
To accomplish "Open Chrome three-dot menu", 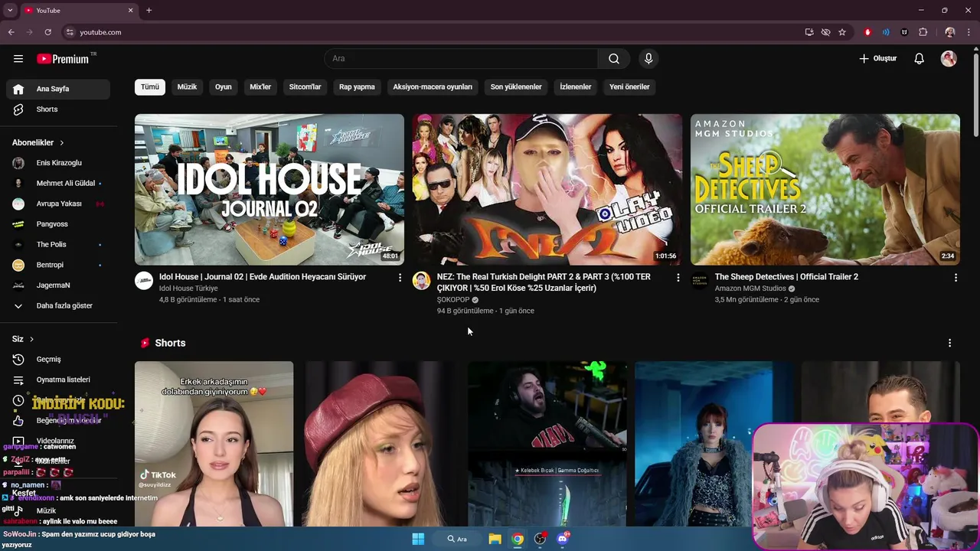I will (969, 32).
